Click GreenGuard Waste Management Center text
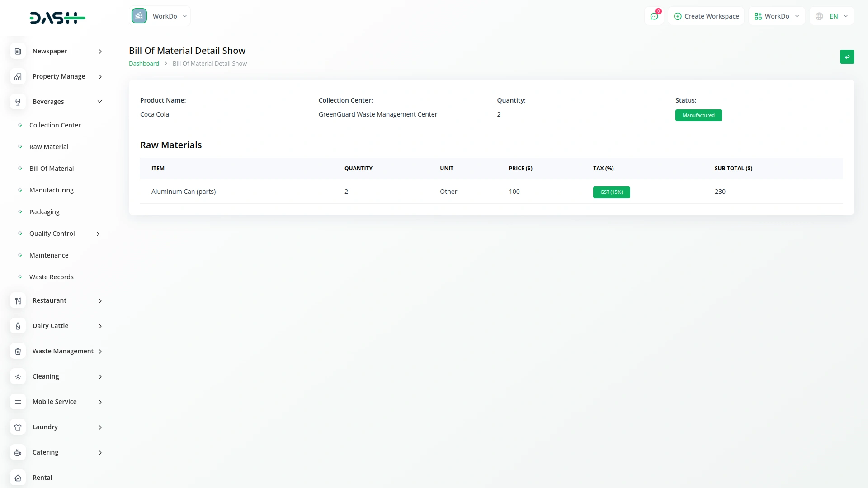The height and width of the screenshot is (488, 868). point(377,114)
